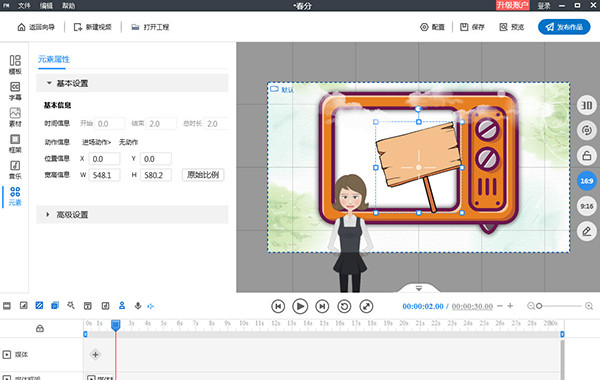The width and height of the screenshot is (600, 380).
Task: Click the timeline zoom slider handle
Action: coord(539,306)
